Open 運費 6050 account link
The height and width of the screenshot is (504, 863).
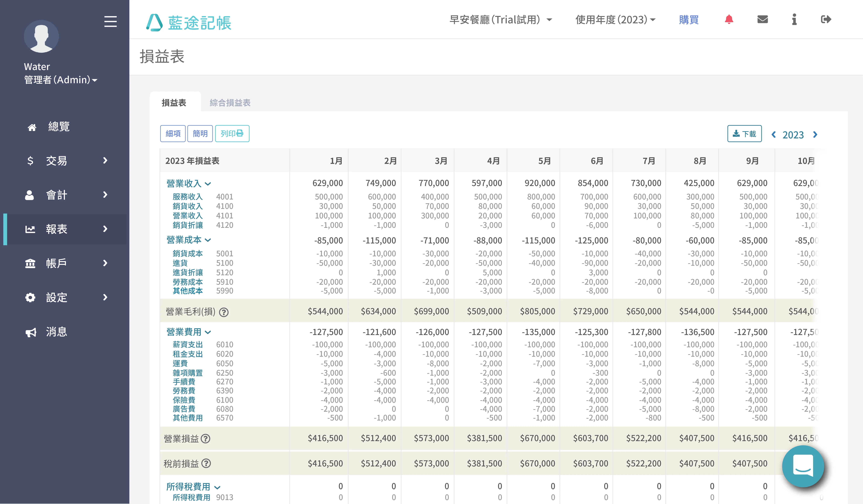(x=180, y=364)
